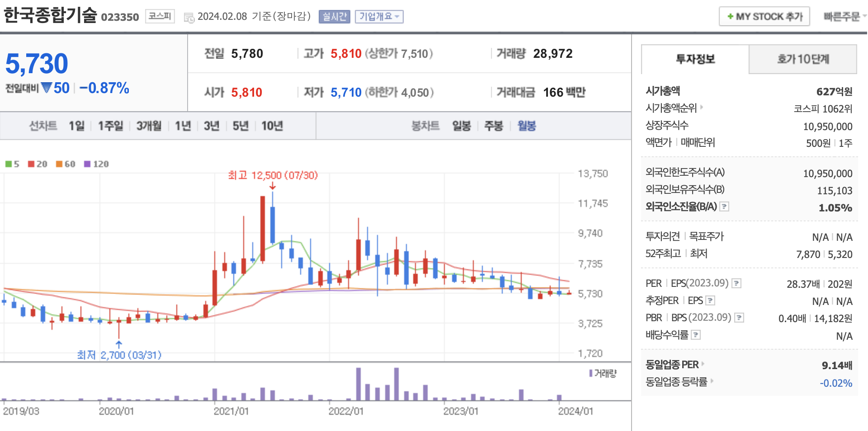This screenshot has width=868, height=431.
Task: Expand the 빠른주문 dropdown
Action: click(844, 17)
